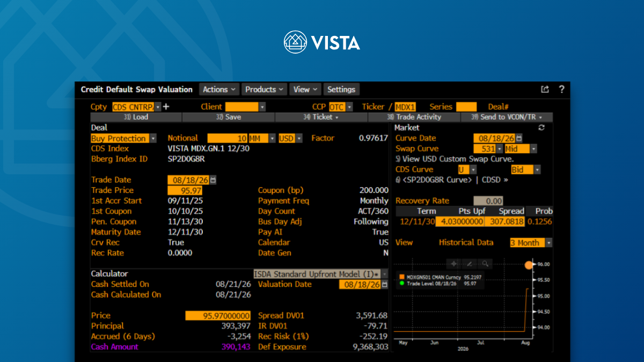
Task: Expand the USD currency dropdown
Action: tap(299, 138)
